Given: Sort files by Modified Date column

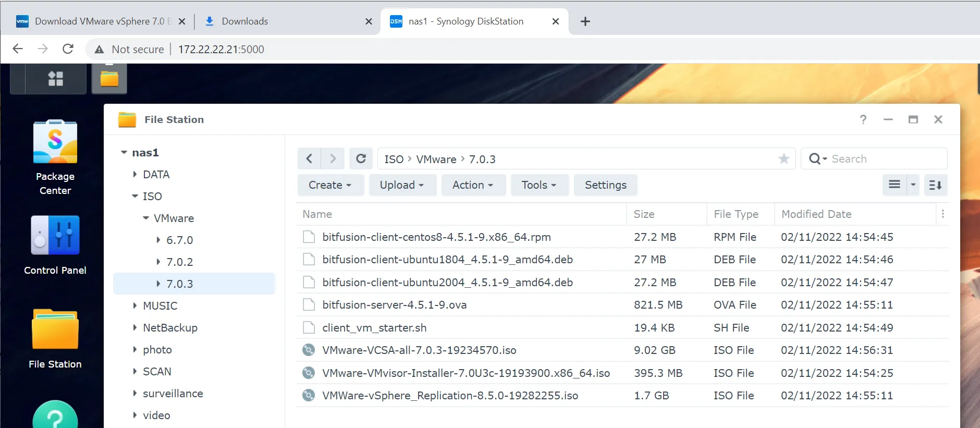Looking at the screenshot, I should coord(855,214).
